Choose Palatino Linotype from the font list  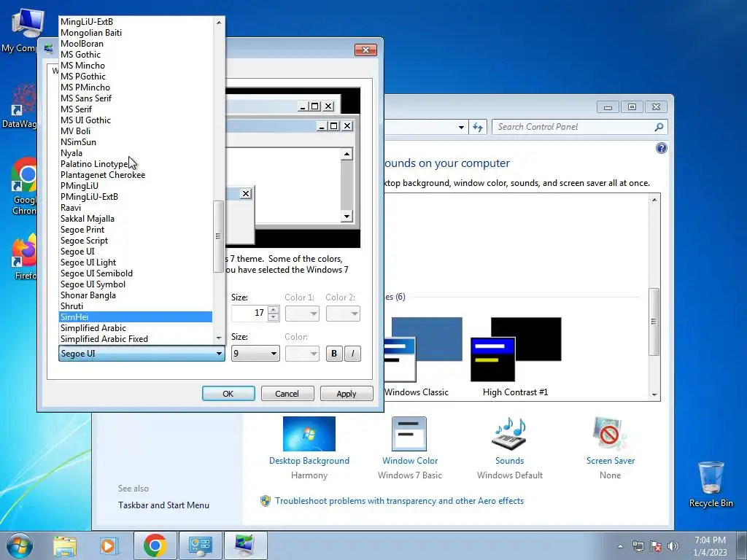tap(135, 164)
